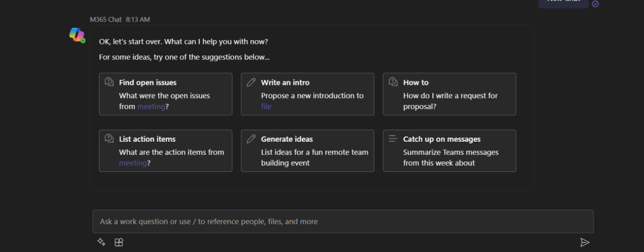Image resolution: width=644 pixels, height=252 pixels.
Task: Choose the Write an intro suggestion card
Action: [308, 94]
